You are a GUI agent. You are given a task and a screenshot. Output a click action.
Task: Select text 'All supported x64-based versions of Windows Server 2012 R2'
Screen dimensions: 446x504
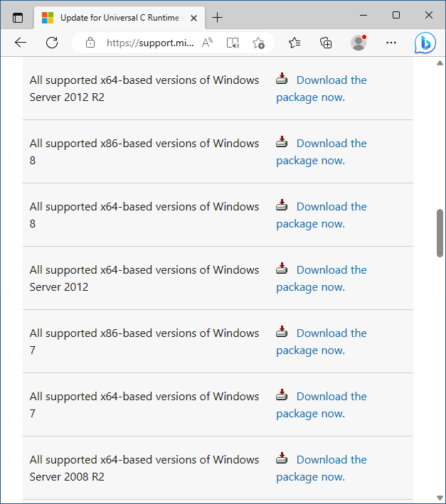(x=144, y=89)
